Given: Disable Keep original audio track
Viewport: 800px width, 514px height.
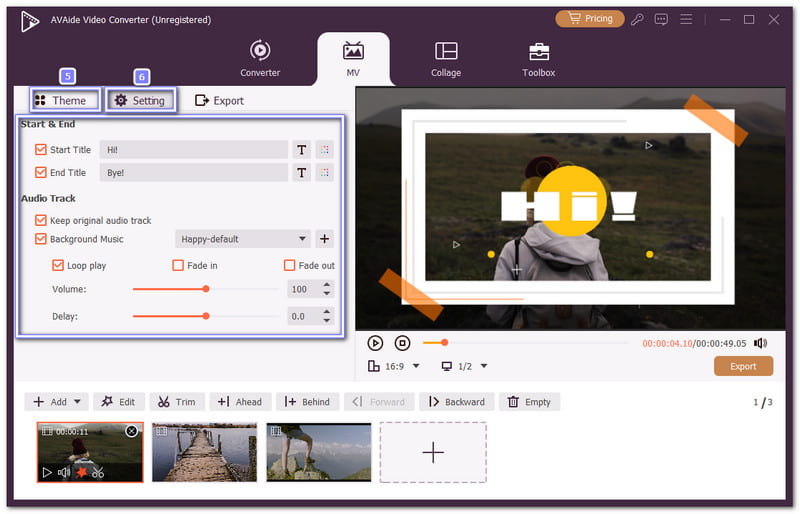Looking at the screenshot, I should 41,220.
